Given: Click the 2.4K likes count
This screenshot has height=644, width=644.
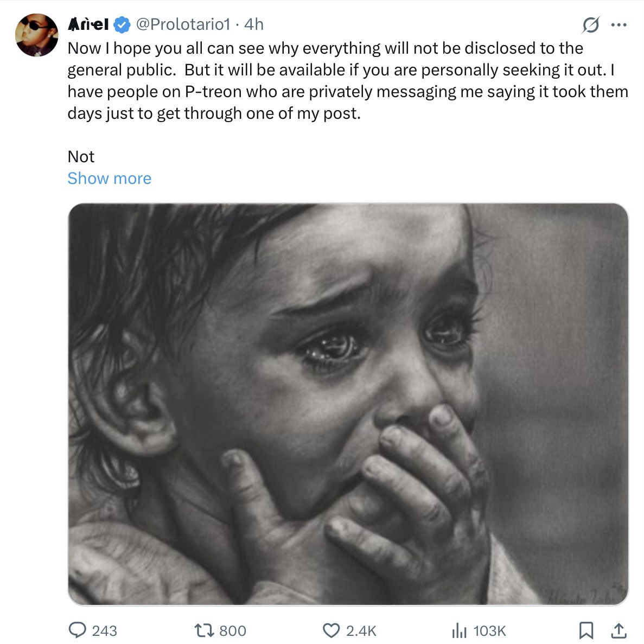Looking at the screenshot, I should pyautogui.click(x=361, y=630).
